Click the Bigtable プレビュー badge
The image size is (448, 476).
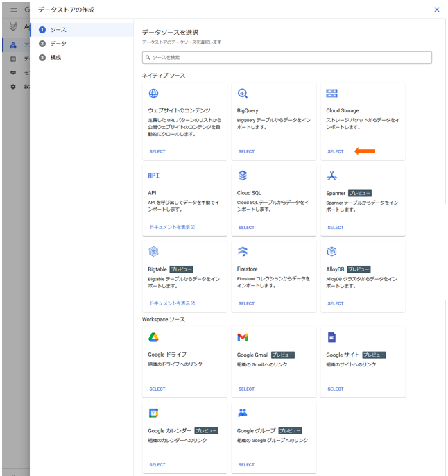pos(182,269)
